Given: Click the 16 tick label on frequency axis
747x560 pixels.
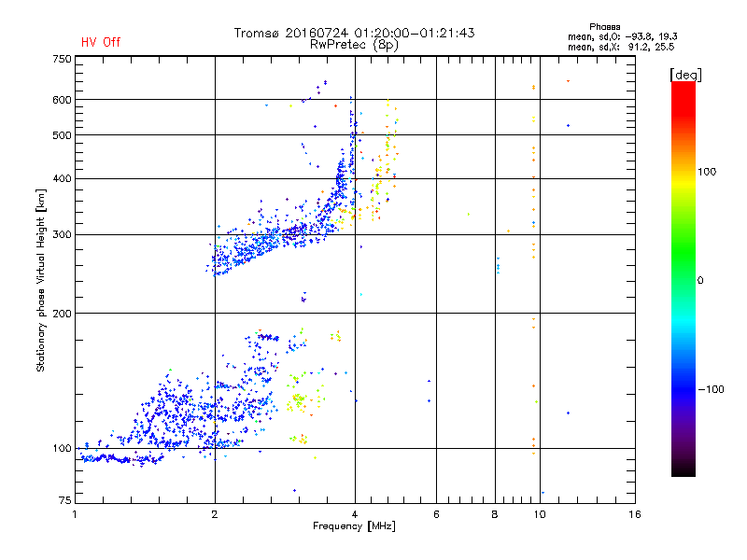Looking at the screenshot, I should click(633, 514).
